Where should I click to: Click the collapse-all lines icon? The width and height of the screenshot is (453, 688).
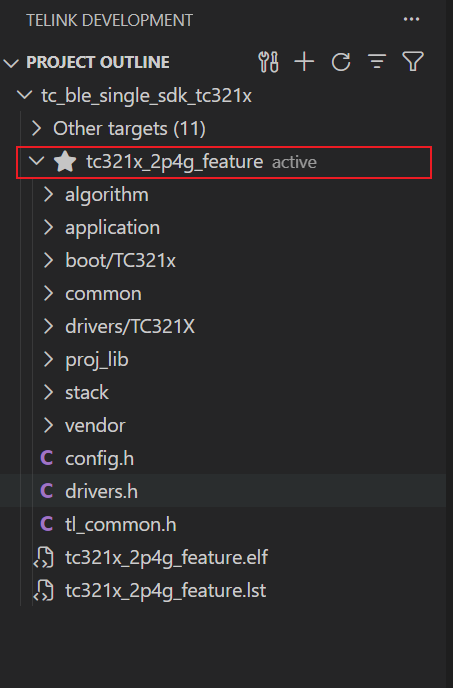click(377, 62)
